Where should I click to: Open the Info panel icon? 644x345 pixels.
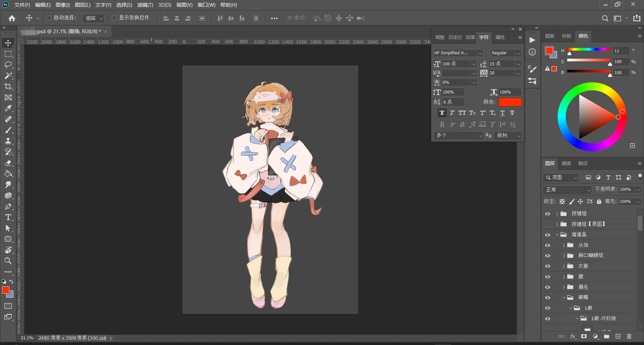click(x=532, y=52)
